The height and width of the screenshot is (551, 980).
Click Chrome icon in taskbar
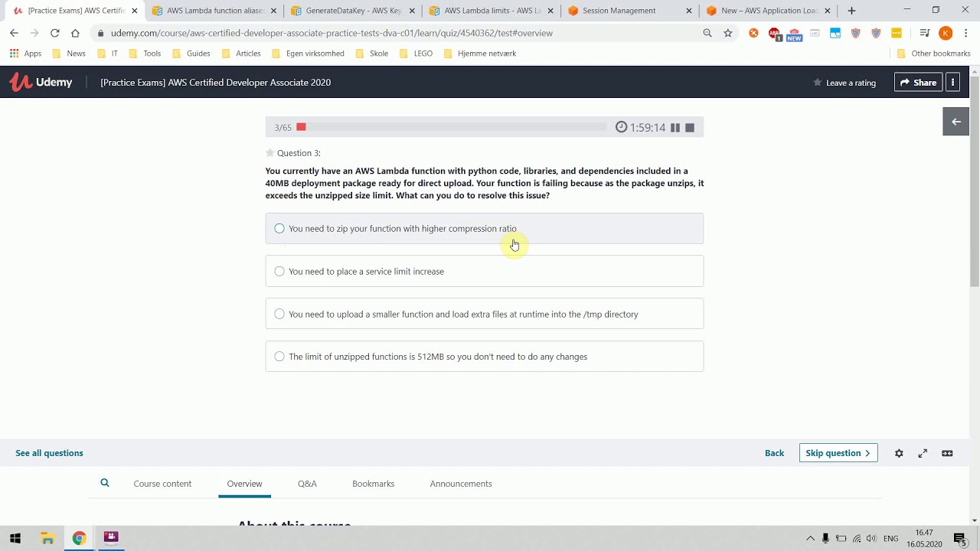pos(79,538)
